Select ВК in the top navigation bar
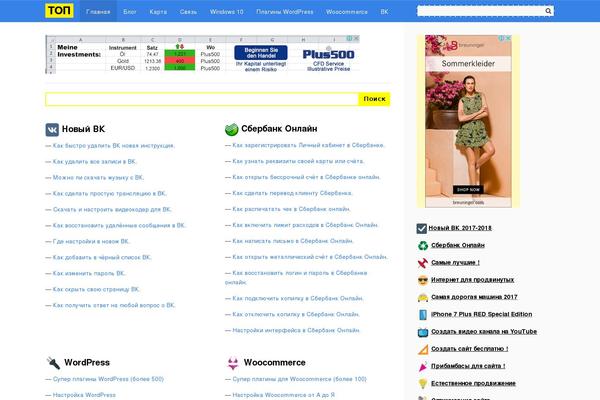 (x=385, y=11)
